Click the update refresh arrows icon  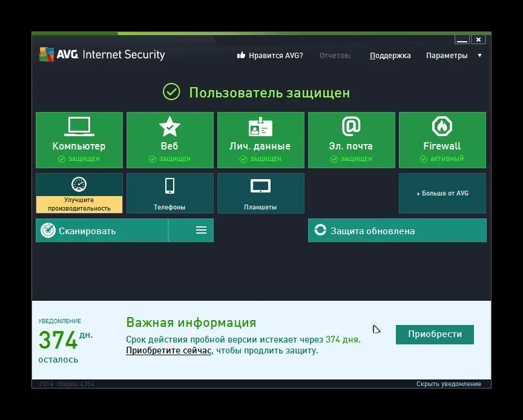click(x=320, y=229)
